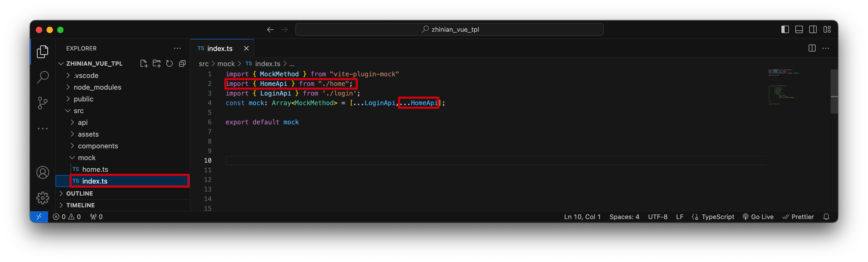Start Go Live server from status bar
This screenshot has width=868, height=262.
coord(758,217)
